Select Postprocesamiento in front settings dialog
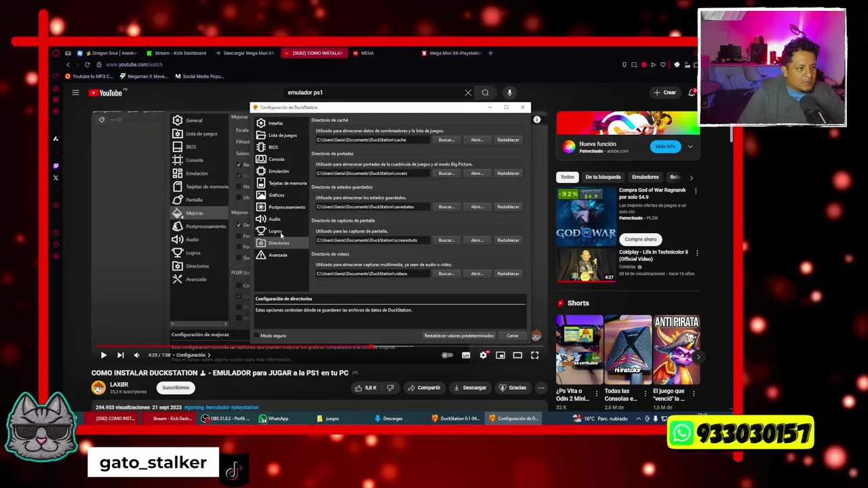The image size is (868, 488). pos(281,207)
